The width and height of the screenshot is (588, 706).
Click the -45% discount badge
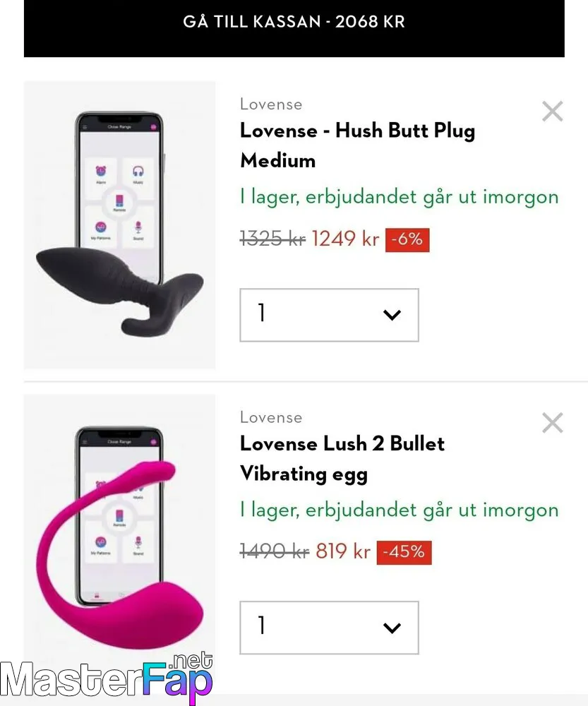click(404, 553)
